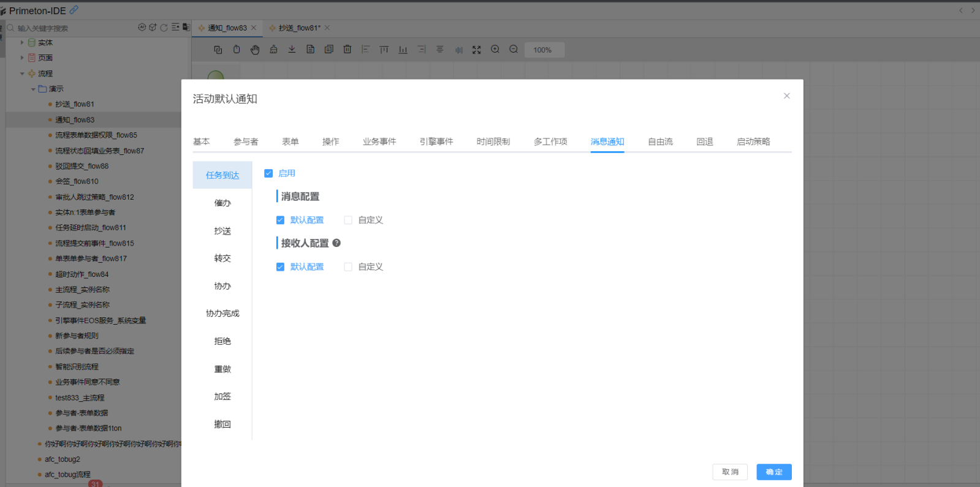Screen dimensions: 980x487
Task: Click the refresh icon in the sidebar header
Action: pyautogui.click(x=164, y=28)
